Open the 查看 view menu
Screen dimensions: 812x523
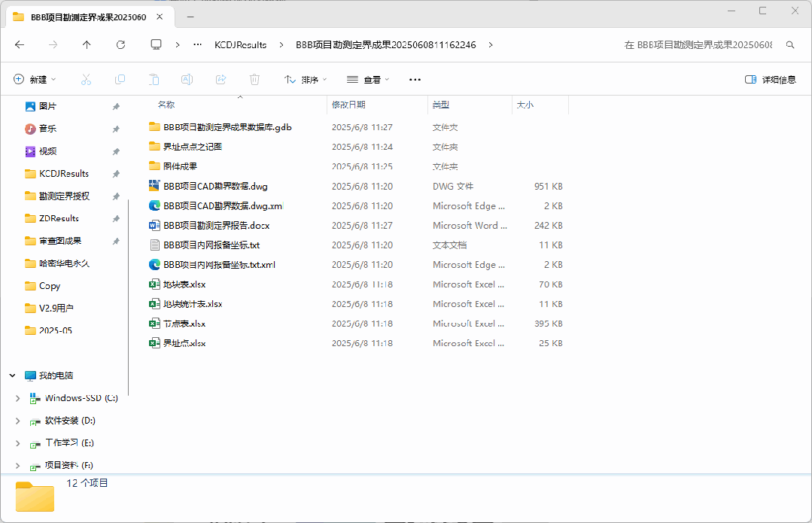(x=367, y=79)
